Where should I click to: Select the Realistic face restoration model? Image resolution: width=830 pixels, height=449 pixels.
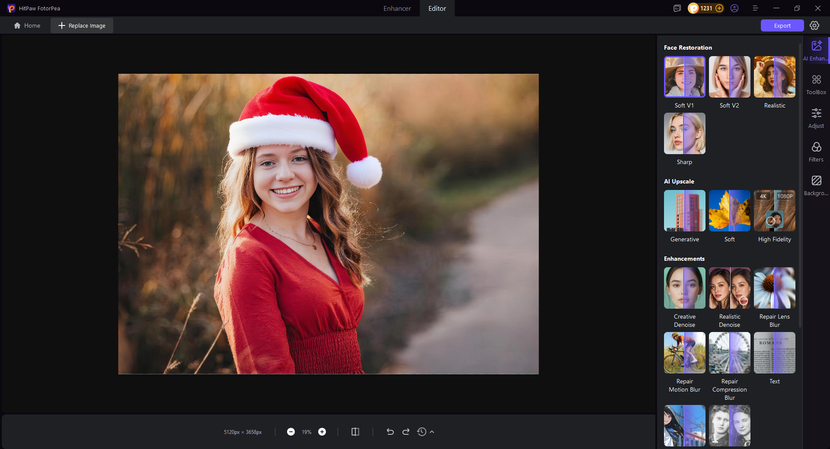point(774,77)
